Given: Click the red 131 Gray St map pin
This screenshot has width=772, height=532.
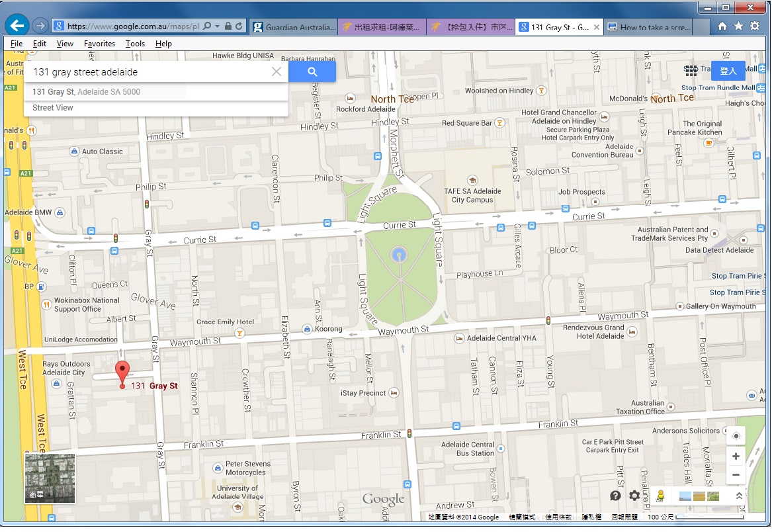Looking at the screenshot, I should [122, 373].
